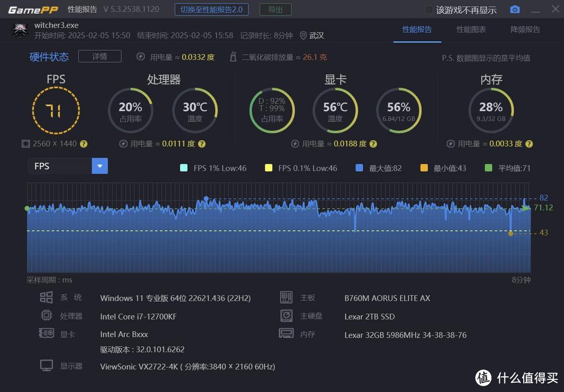Viewport: 564px width, 392px height.
Task: Toggle the 该游戏不再显示 checkbox
Action: 428,10
